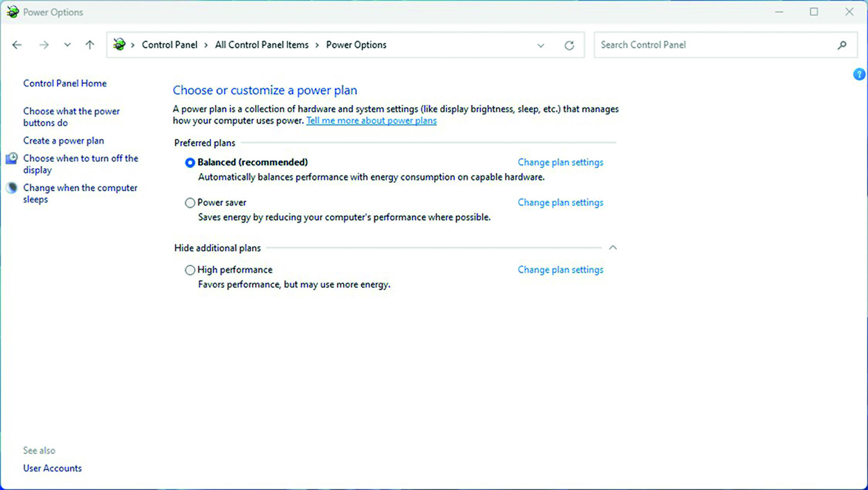
Task: Click the up one level arrow
Action: pyautogui.click(x=89, y=45)
